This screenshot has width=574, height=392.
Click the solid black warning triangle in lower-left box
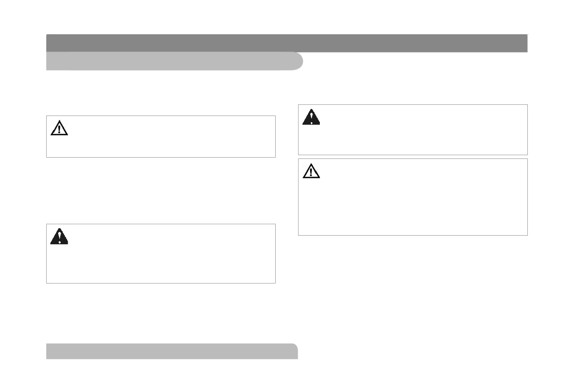[59, 236]
